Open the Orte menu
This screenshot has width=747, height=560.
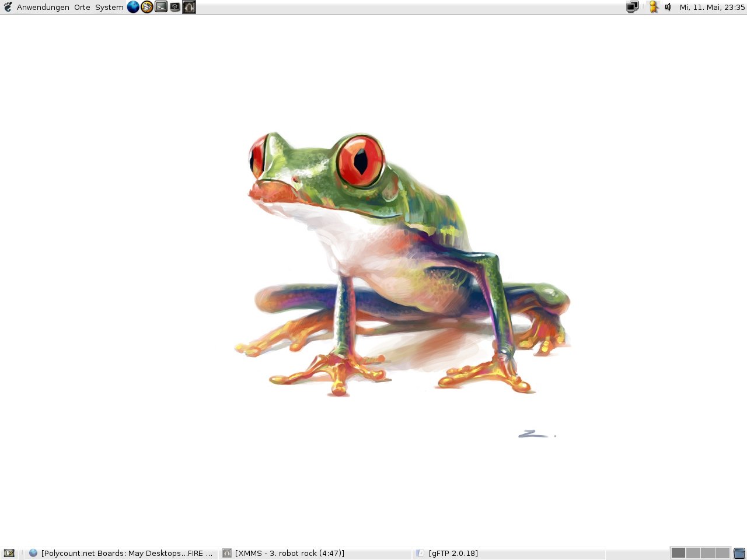point(82,7)
